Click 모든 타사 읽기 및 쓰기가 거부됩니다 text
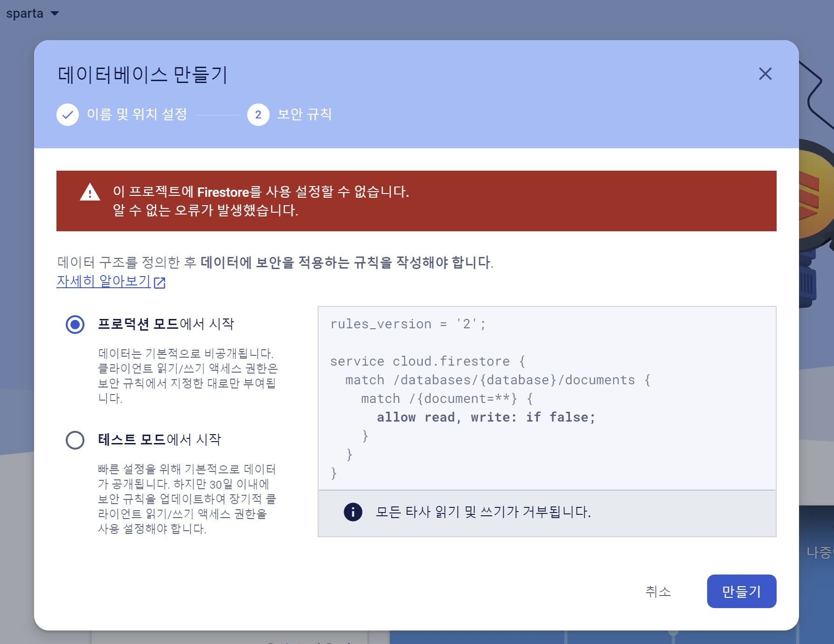Viewport: 834px width, 644px height. tap(483, 512)
